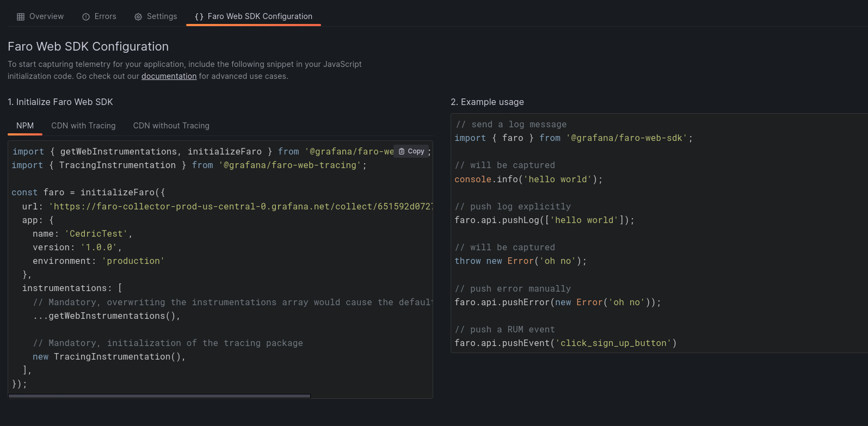The width and height of the screenshot is (868, 426).
Task: Click the faro-web-tracing import line
Action: pos(189,165)
